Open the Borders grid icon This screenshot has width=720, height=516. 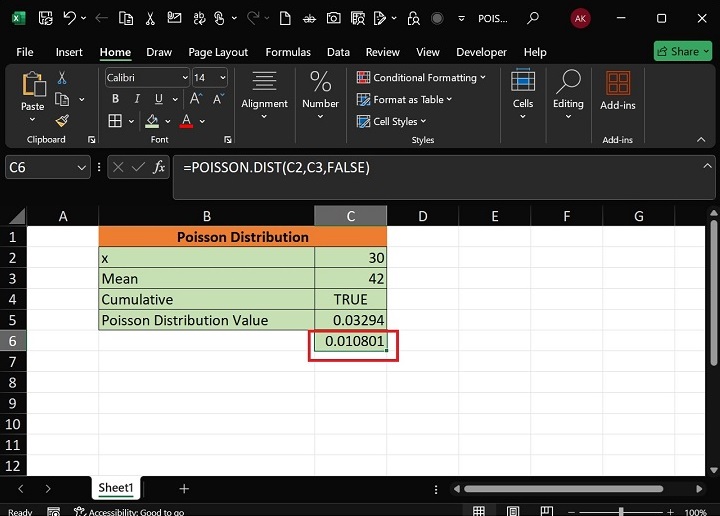115,121
